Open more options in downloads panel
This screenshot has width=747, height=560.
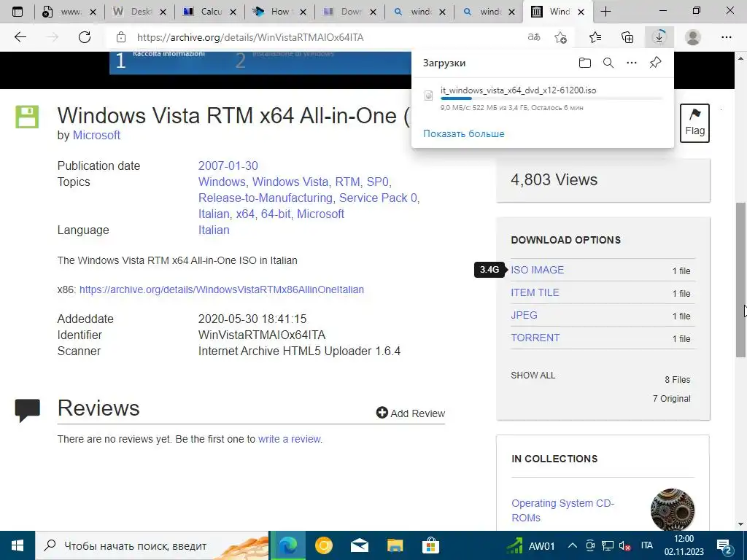coord(632,63)
